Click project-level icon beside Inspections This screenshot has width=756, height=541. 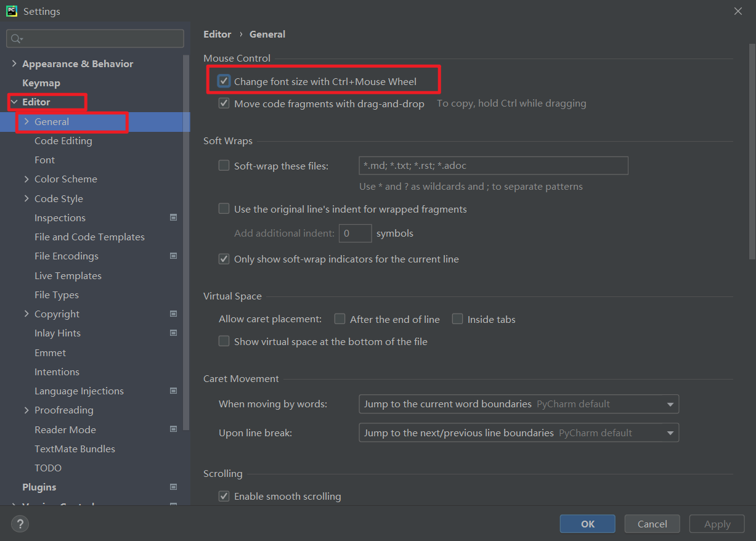pyautogui.click(x=173, y=218)
